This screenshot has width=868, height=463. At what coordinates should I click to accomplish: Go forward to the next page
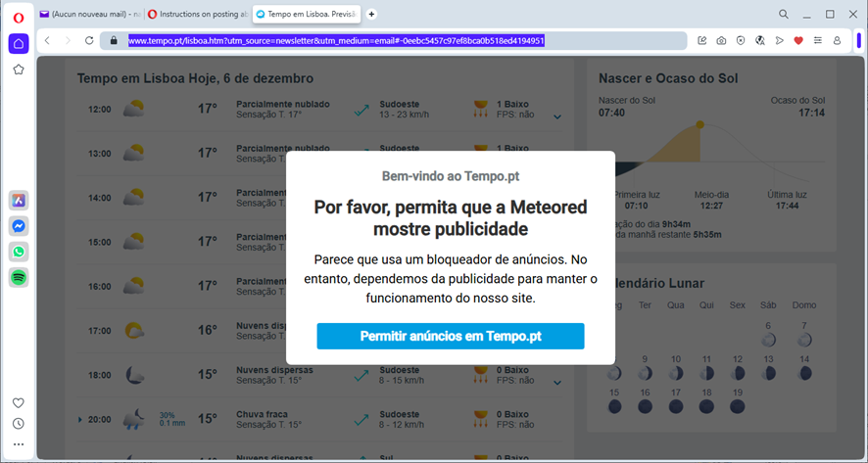coord(69,40)
